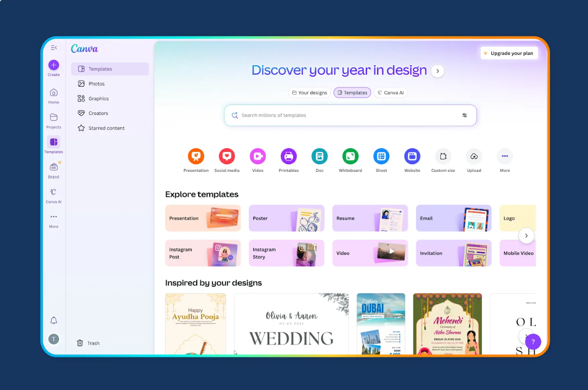Open search filters icon in search bar
Screen dimensions: 588x390
click(464, 115)
